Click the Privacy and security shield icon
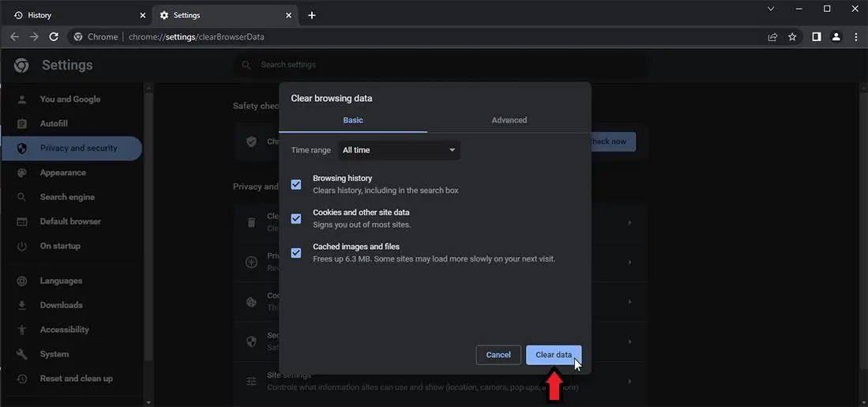 22,149
